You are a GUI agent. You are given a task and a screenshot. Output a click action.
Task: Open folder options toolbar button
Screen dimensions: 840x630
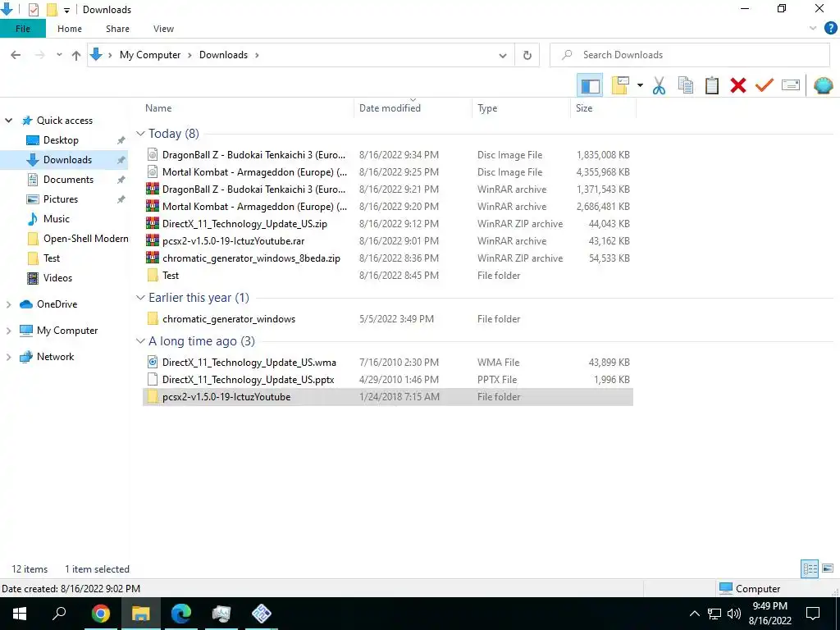click(x=620, y=85)
